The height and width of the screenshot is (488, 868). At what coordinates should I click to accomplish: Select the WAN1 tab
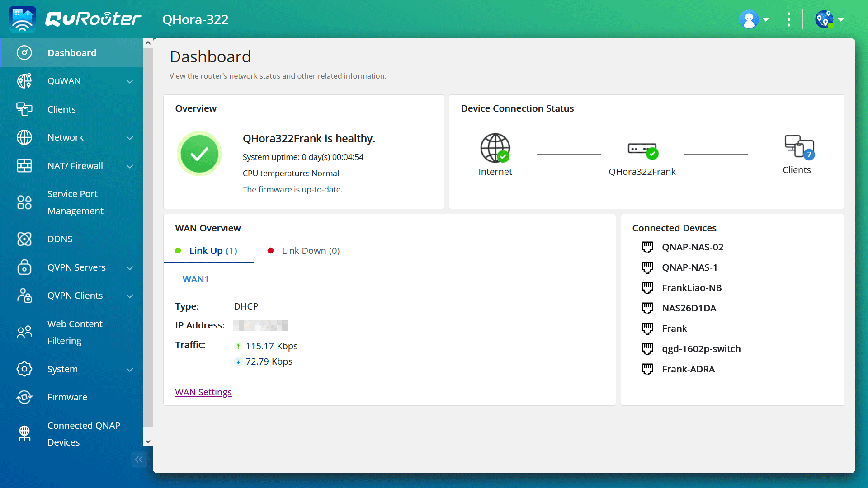pyautogui.click(x=196, y=279)
